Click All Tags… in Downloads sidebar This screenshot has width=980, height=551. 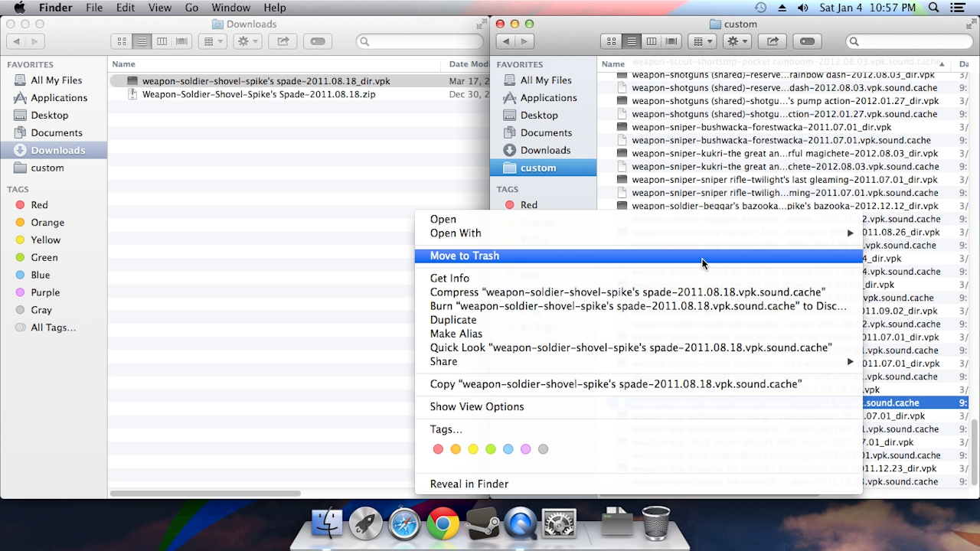(x=54, y=328)
